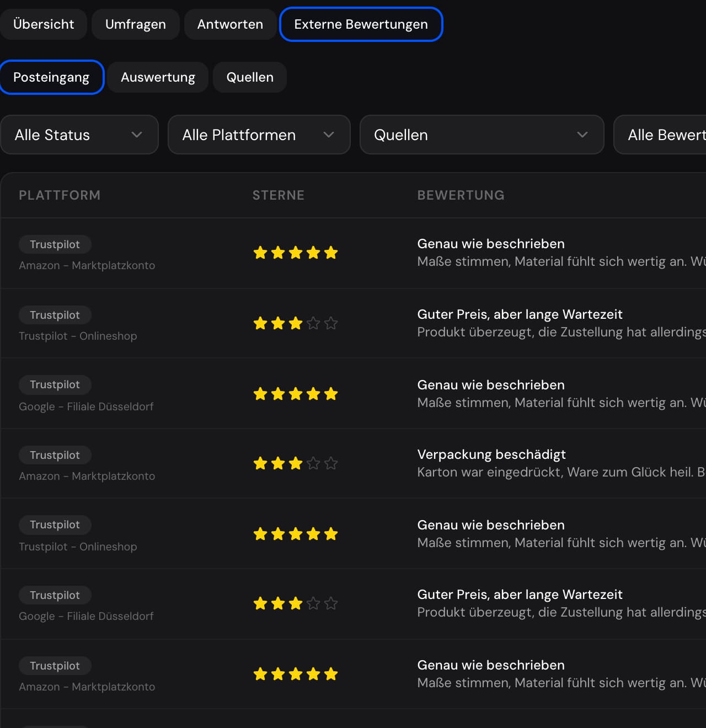Open the Alle Plattformen filter dropdown
The image size is (706, 728).
[259, 135]
